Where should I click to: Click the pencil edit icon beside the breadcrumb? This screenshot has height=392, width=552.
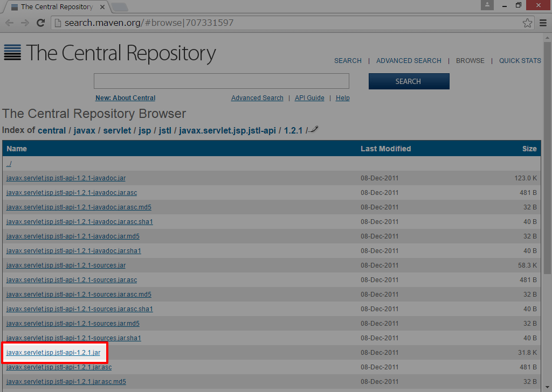coord(314,129)
